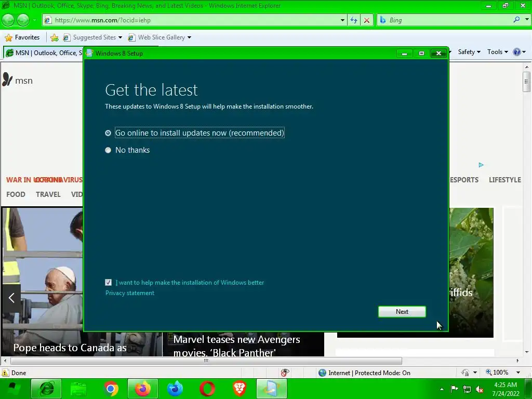532x399 pixels.
Task: Open the LIFESTYLE section on msn
Action: click(505, 180)
